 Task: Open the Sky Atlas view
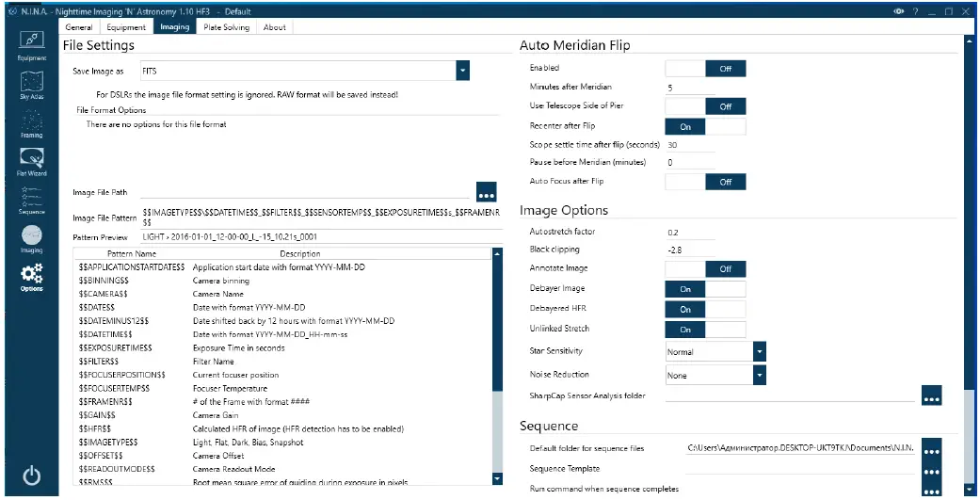pyautogui.click(x=31, y=84)
